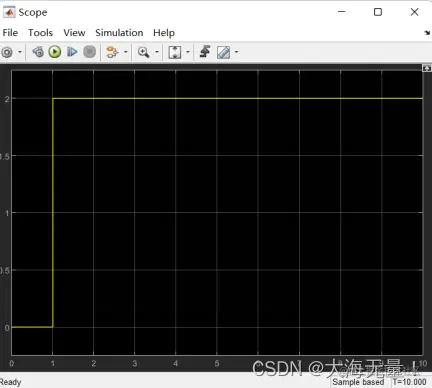The width and height of the screenshot is (432, 388).
Task: Expand the signal selector dropdown arrow
Action: point(126,52)
